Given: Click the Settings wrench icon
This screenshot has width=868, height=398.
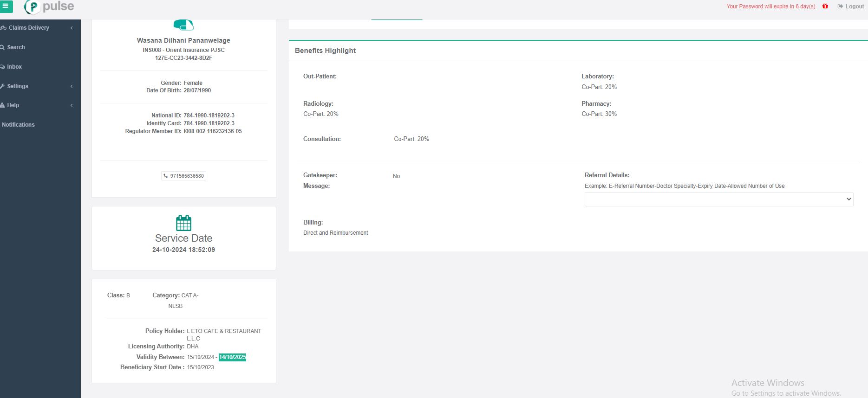Looking at the screenshot, I should click(x=3, y=86).
